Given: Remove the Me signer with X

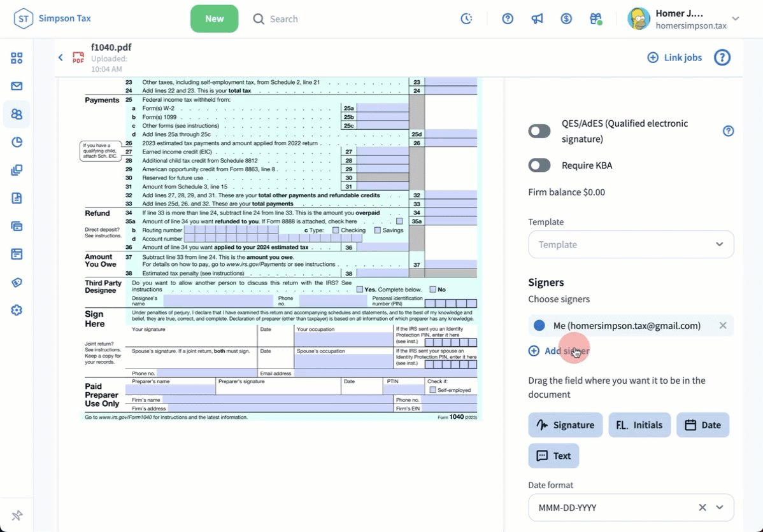Looking at the screenshot, I should coord(723,326).
